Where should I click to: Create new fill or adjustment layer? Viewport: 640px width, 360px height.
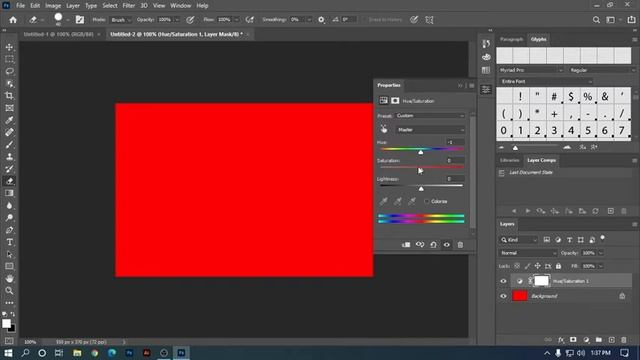(586, 340)
